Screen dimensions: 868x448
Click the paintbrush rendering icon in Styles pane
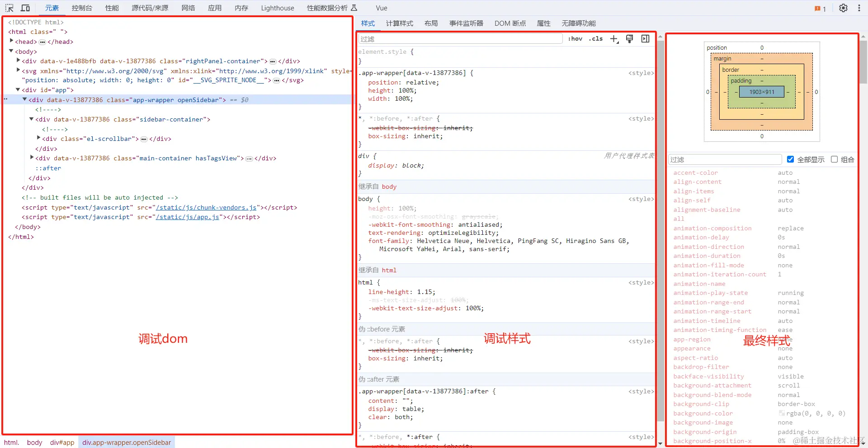click(x=629, y=39)
